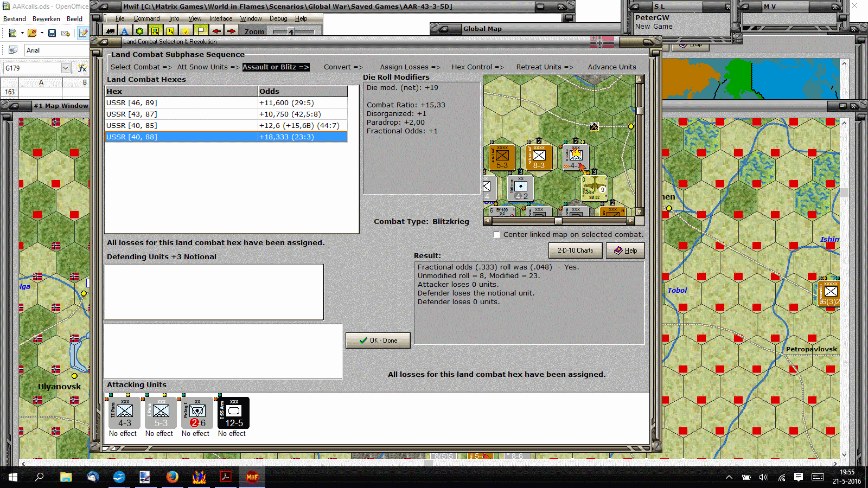868x488 pixels.
Task: Open the File menu
Action: point(120,18)
